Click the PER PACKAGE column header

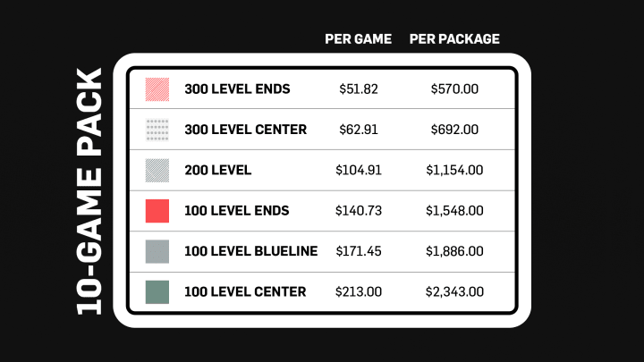[454, 39]
